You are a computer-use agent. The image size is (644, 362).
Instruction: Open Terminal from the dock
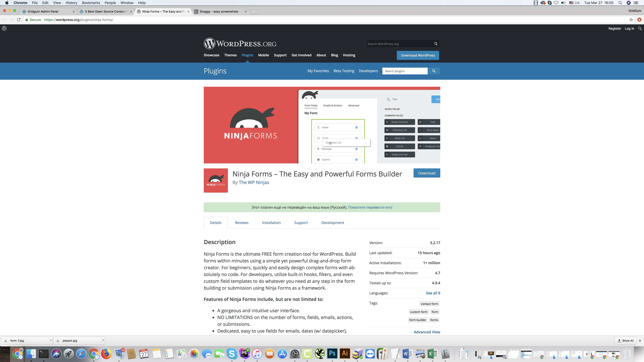44,354
